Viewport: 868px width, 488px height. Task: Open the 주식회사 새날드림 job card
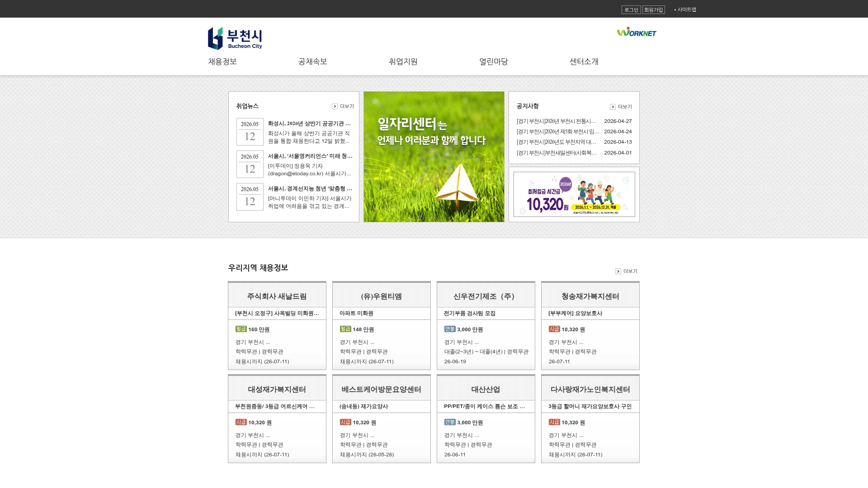coord(277,296)
